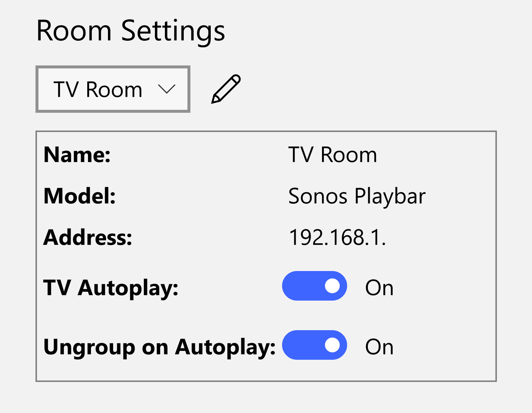Click the white knob of TV Autoplay switch

click(x=332, y=286)
